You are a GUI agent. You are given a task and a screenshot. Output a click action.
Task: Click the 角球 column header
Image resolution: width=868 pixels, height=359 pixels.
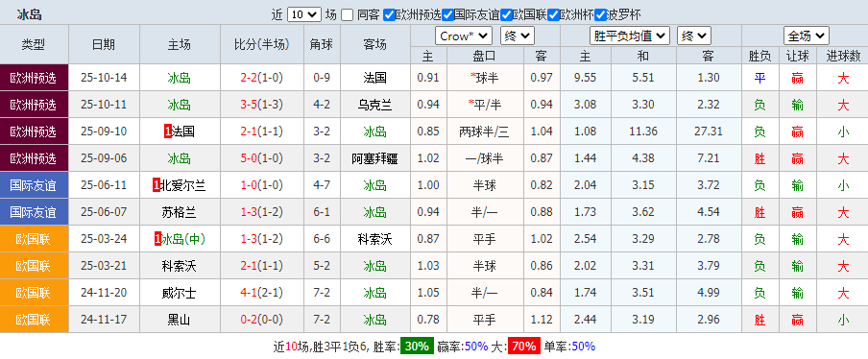click(x=323, y=44)
